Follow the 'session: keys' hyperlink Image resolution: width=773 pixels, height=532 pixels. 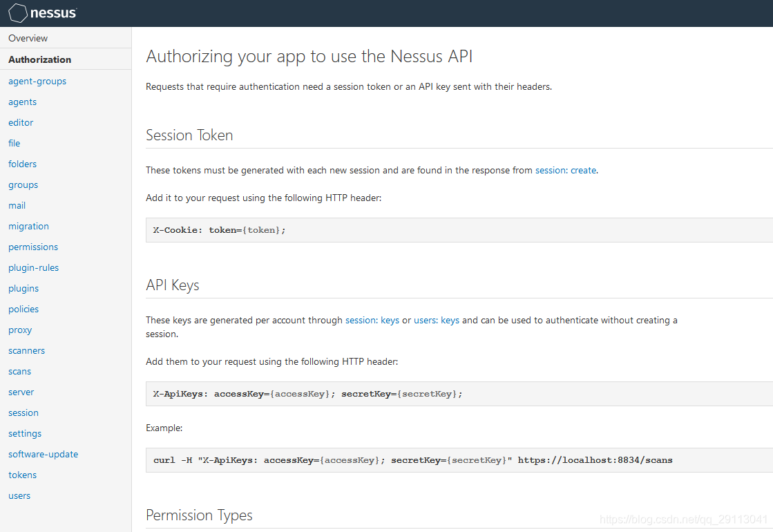372,320
